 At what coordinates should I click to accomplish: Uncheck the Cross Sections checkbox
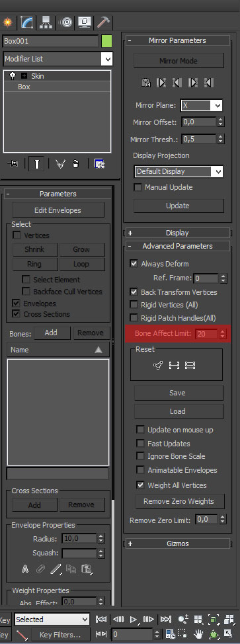(16, 314)
